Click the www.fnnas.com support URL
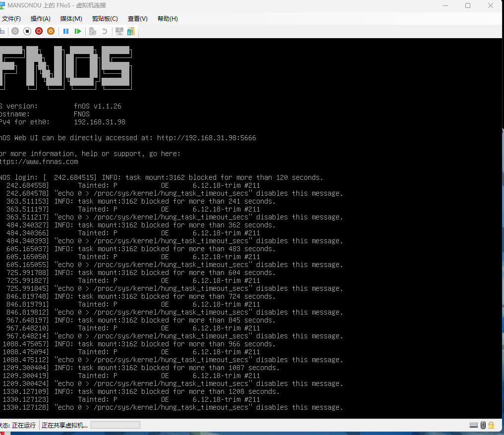 pos(39,162)
